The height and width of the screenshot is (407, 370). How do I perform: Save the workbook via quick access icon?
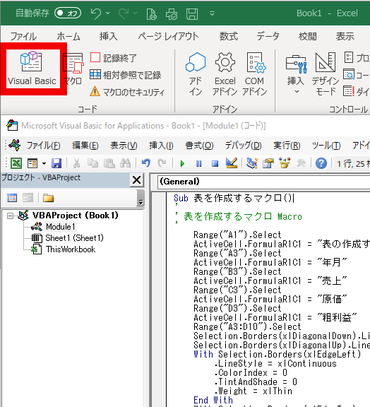(x=192, y=14)
